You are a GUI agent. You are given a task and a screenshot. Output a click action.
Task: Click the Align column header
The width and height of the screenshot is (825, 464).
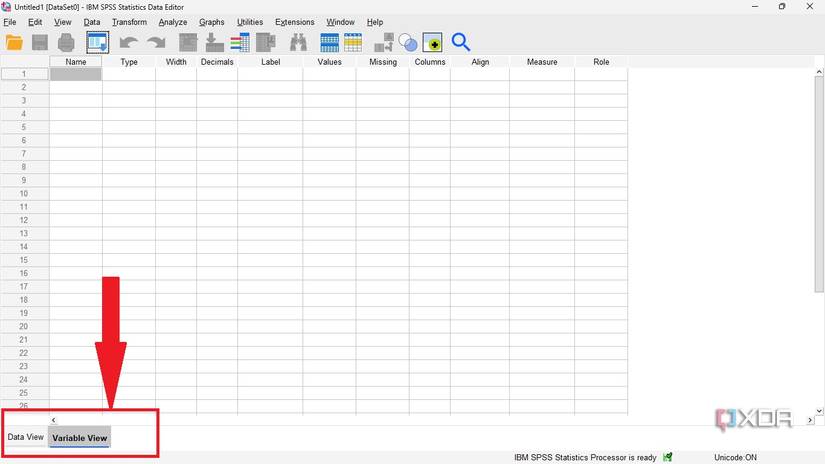point(480,62)
